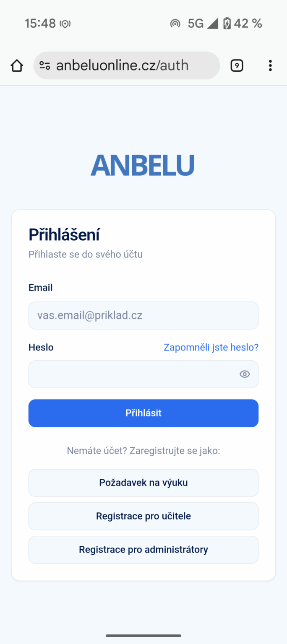Tap the browser home icon
Screen dimensions: 287x644
[17, 66]
